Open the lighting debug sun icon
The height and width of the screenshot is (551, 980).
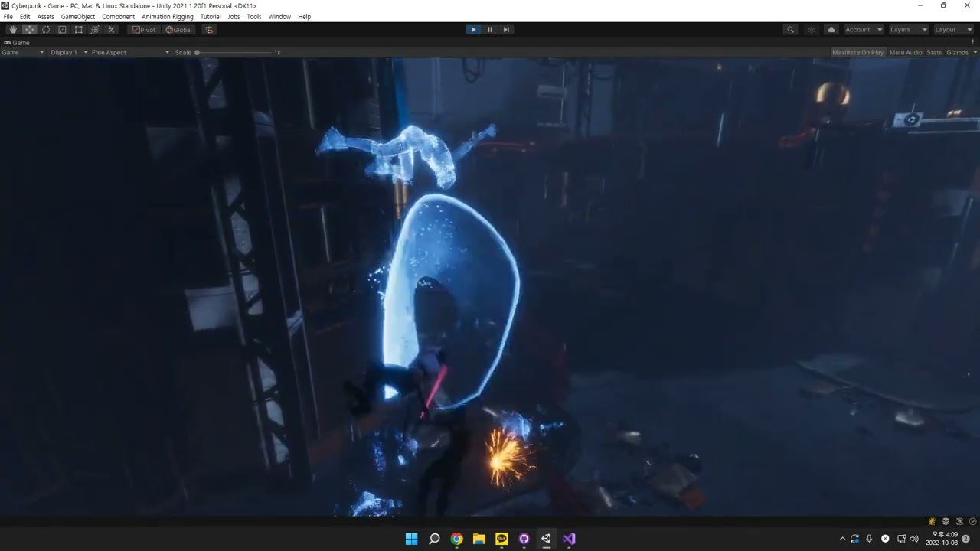[x=812, y=30]
